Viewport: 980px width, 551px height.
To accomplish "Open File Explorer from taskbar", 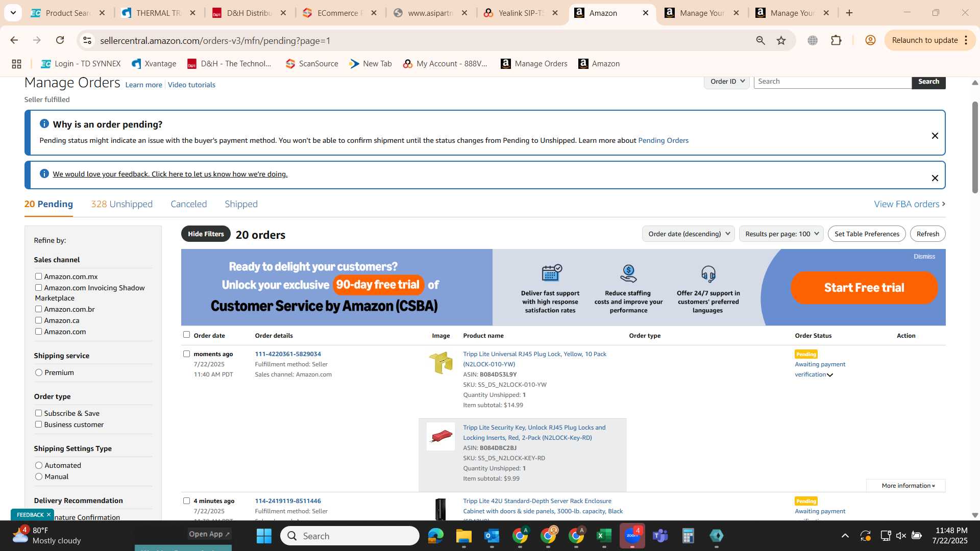I will pyautogui.click(x=463, y=536).
